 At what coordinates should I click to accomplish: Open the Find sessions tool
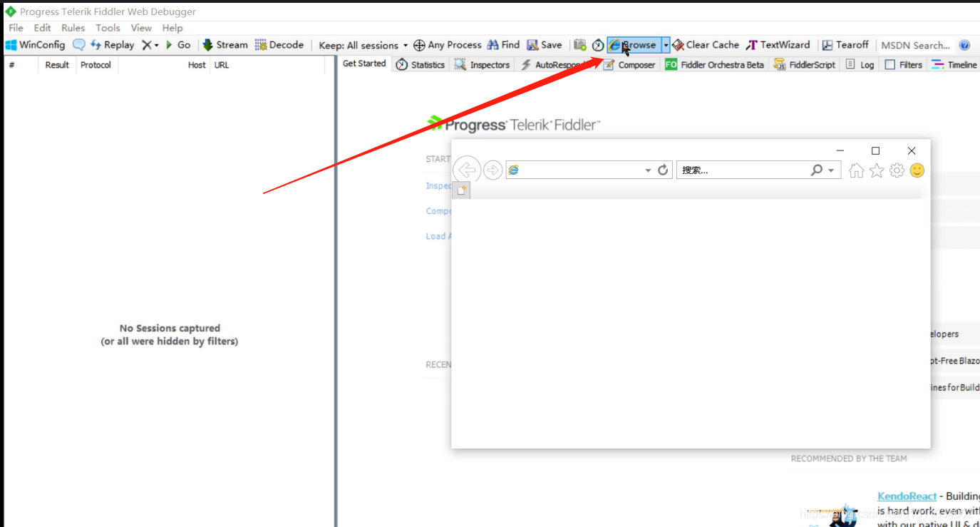[503, 45]
